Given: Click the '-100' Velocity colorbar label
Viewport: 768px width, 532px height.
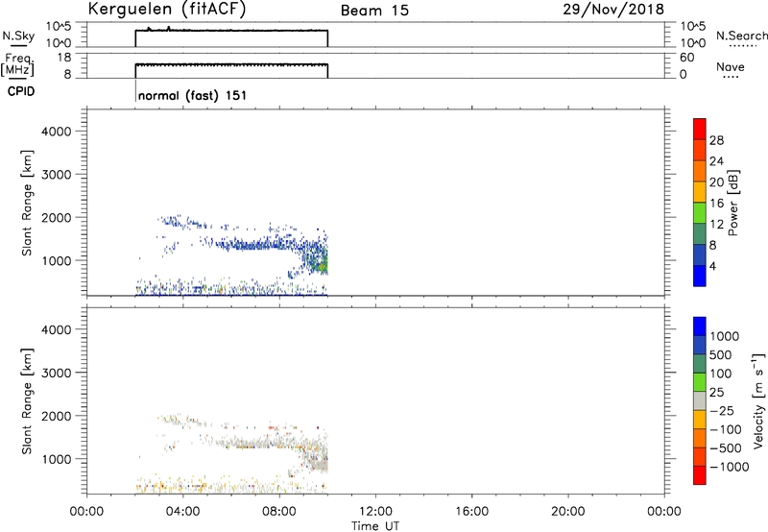Looking at the screenshot, I should [726, 429].
